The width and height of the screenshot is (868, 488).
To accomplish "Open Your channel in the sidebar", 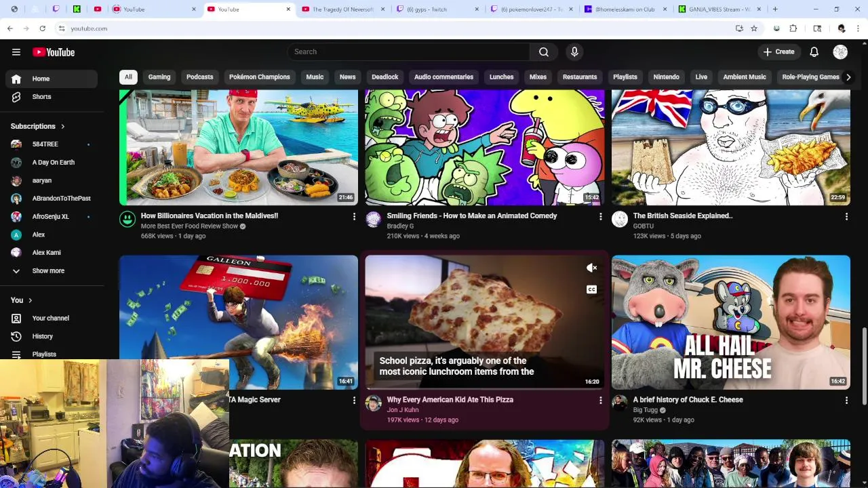I will click(52, 319).
